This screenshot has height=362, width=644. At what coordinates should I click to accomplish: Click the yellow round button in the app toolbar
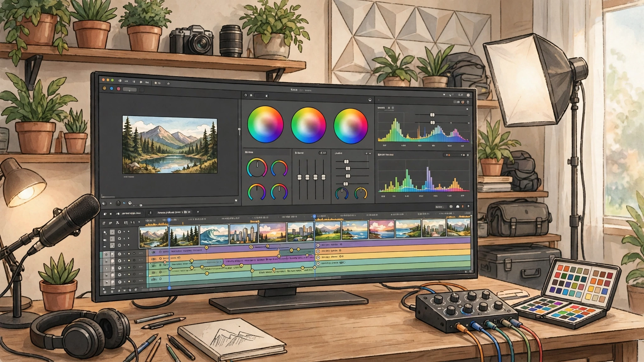(x=104, y=89)
